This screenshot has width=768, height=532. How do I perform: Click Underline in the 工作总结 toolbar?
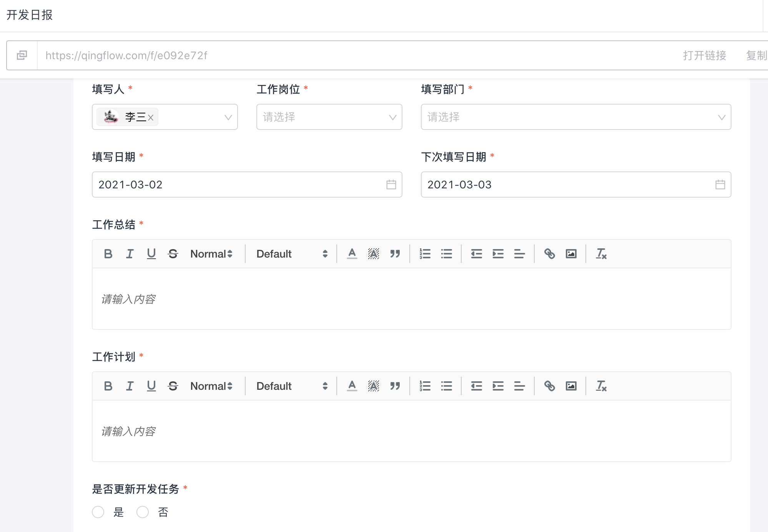coord(151,254)
